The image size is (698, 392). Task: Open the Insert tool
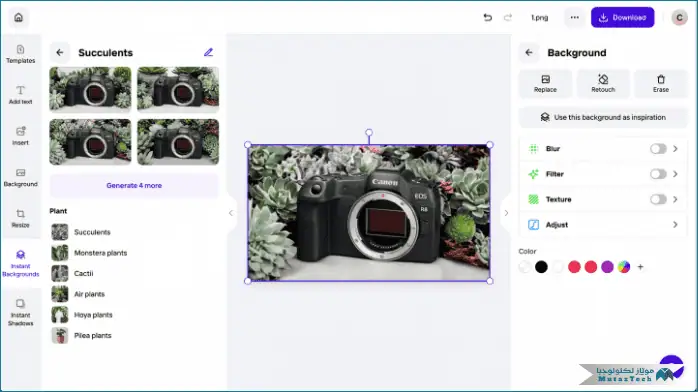(20, 136)
